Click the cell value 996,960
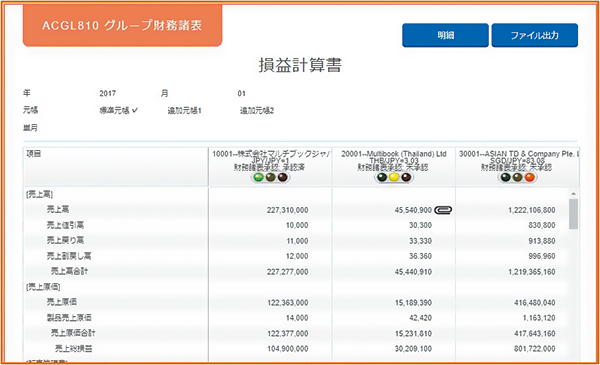600x365 pixels. [x=542, y=256]
